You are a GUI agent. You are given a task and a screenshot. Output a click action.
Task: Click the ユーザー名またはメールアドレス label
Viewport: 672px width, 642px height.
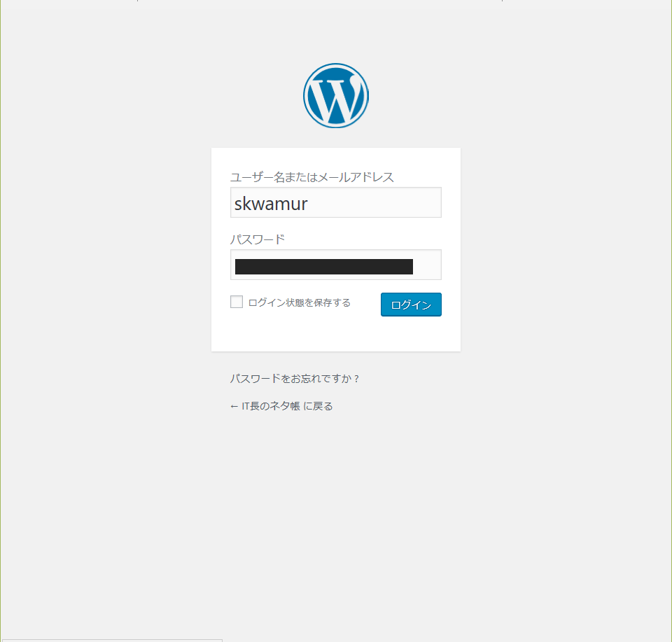point(312,177)
